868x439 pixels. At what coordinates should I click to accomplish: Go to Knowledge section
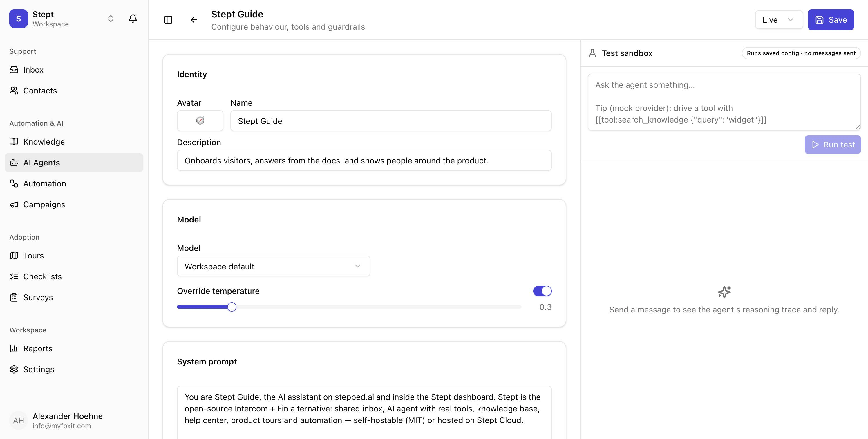(74, 142)
